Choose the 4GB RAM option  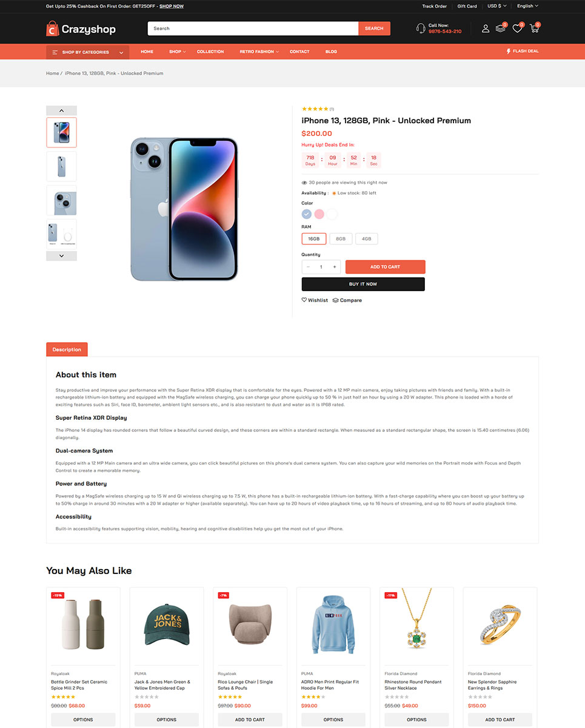click(x=366, y=239)
